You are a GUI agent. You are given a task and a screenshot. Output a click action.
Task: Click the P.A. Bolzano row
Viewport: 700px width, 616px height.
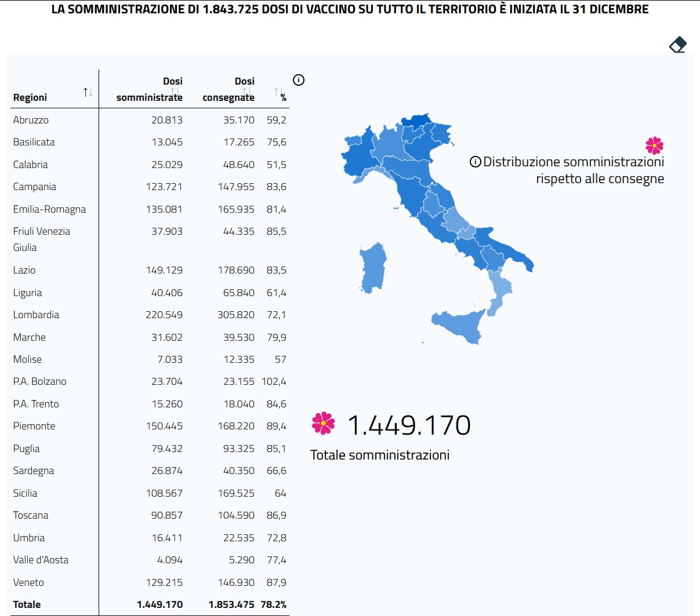point(150,381)
